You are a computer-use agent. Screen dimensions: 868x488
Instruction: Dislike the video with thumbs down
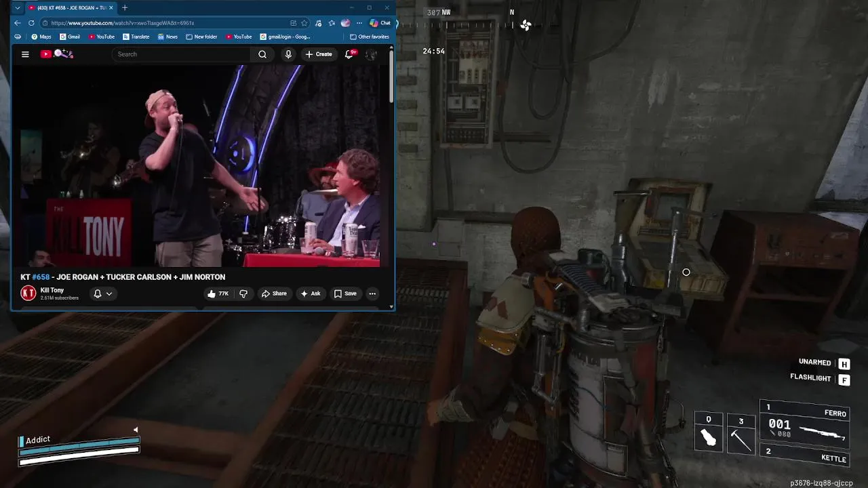pyautogui.click(x=243, y=293)
